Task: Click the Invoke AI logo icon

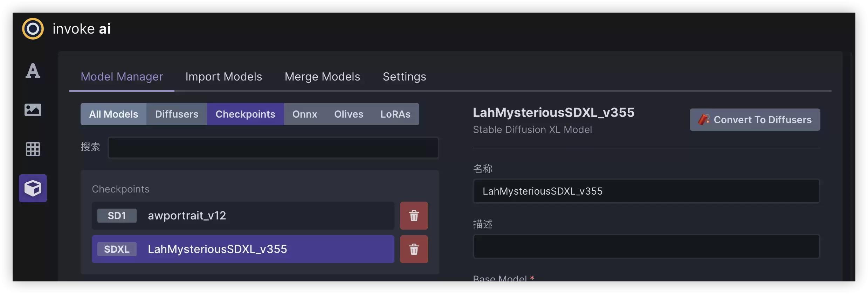Action: tap(33, 29)
